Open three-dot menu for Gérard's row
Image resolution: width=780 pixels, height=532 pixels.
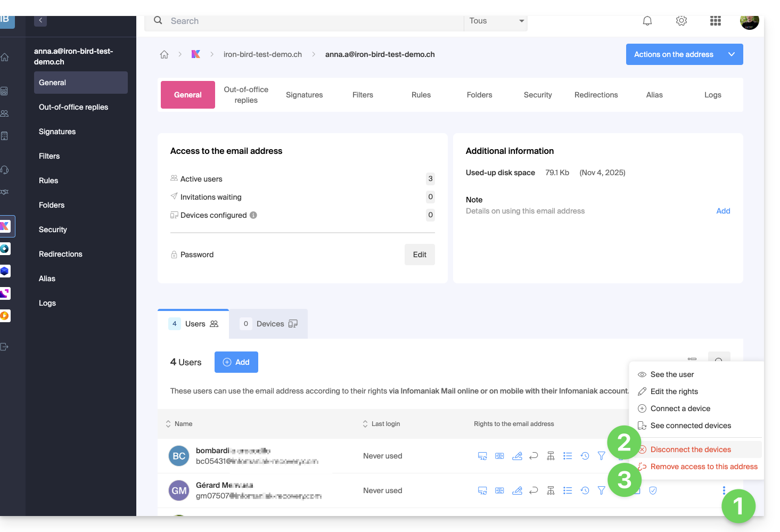coord(724,490)
